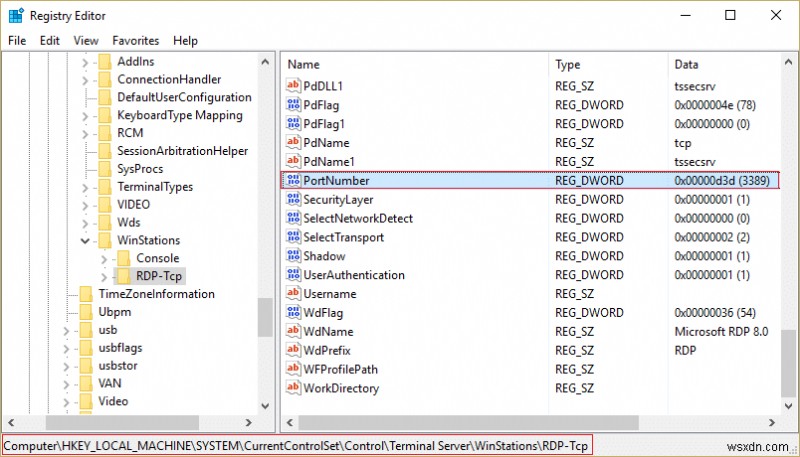Image resolution: width=800 pixels, height=457 pixels.
Task: Click the TimeZoneInformation folder icon
Action: (86, 294)
